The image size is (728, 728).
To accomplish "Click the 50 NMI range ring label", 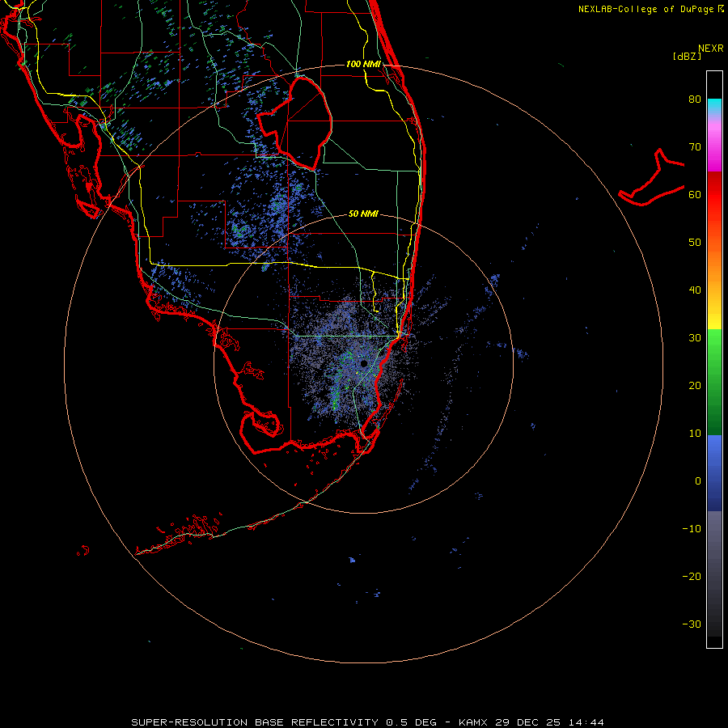I will point(363,214).
